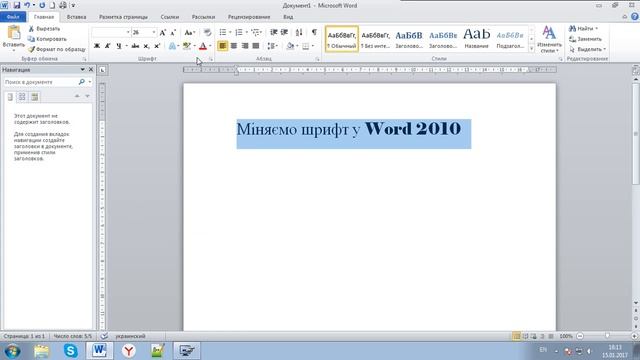
Task: Close the Навигация pane
Action: click(x=91, y=70)
